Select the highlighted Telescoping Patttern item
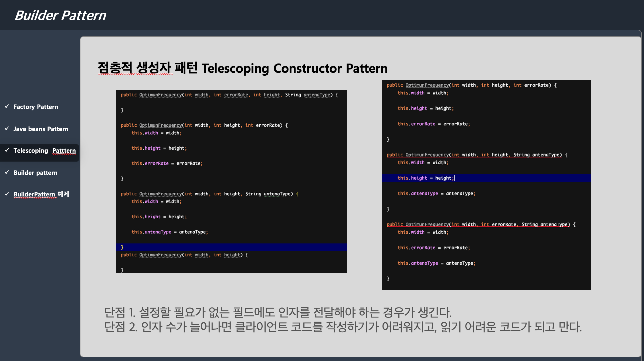Image resolution: width=644 pixels, height=361 pixels. tap(45, 151)
